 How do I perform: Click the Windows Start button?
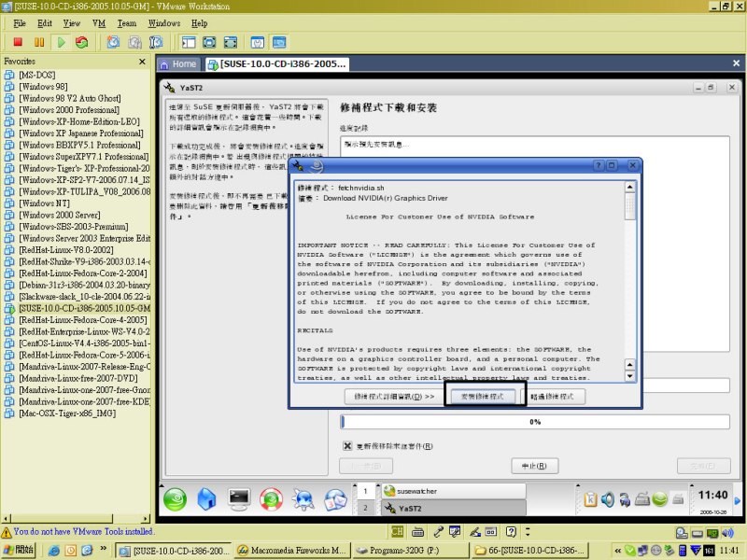(x=19, y=550)
